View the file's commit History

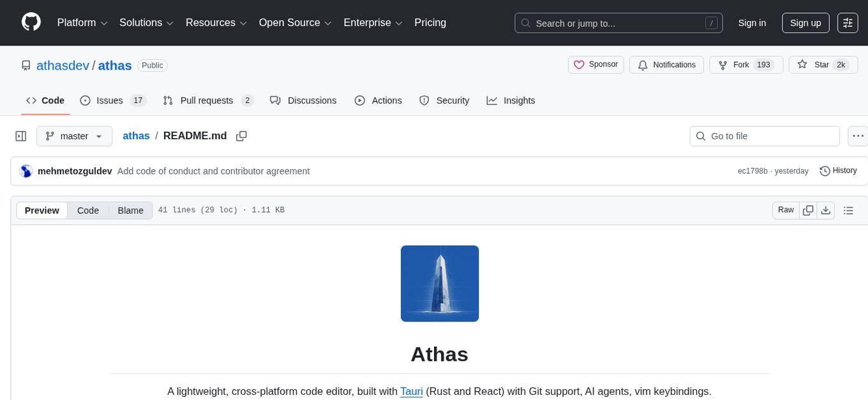click(x=838, y=171)
